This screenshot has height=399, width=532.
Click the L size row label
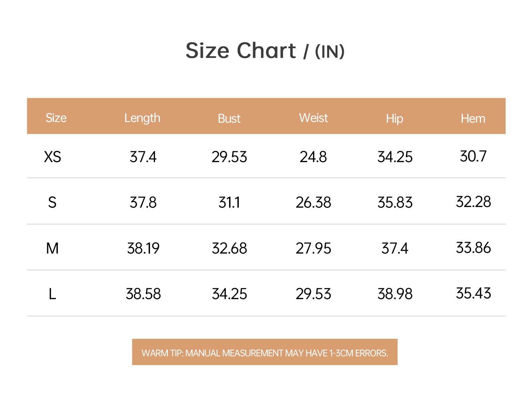(52, 294)
